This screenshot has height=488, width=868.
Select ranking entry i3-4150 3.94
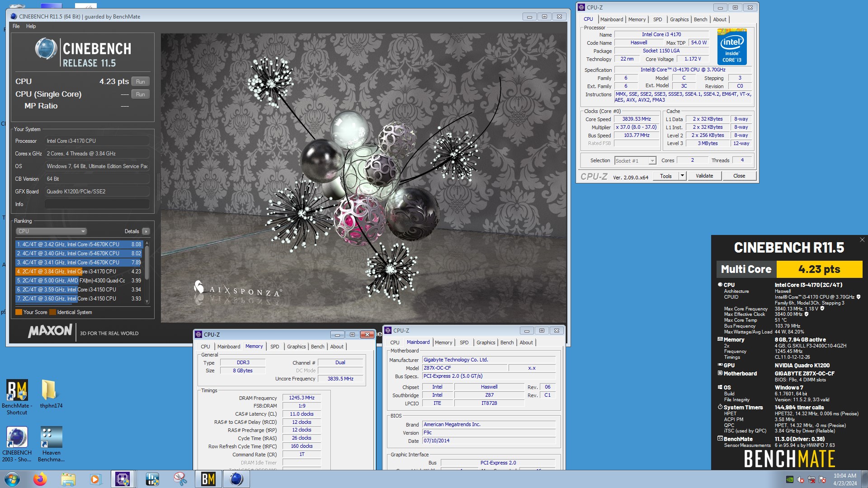click(79, 290)
